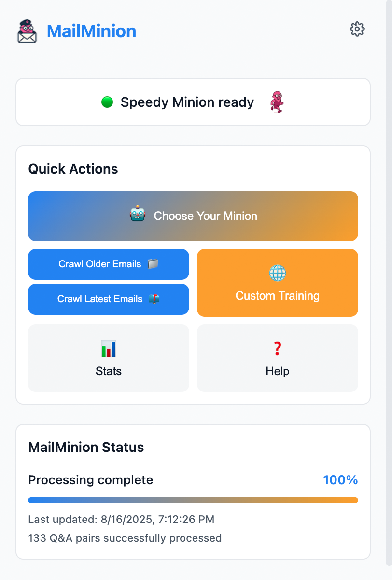This screenshot has width=392, height=580.
Task: Open the settings gear icon
Action: pyautogui.click(x=357, y=29)
